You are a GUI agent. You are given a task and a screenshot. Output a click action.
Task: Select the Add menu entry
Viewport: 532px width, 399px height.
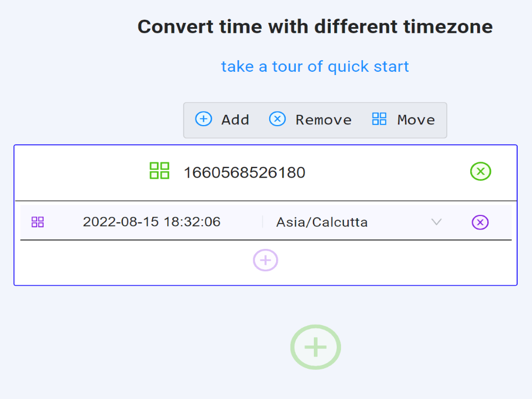coord(235,119)
